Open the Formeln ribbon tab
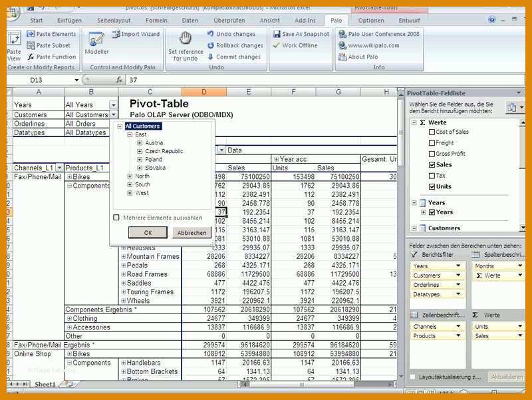Viewport: 532px width, 400px height. 156,21
